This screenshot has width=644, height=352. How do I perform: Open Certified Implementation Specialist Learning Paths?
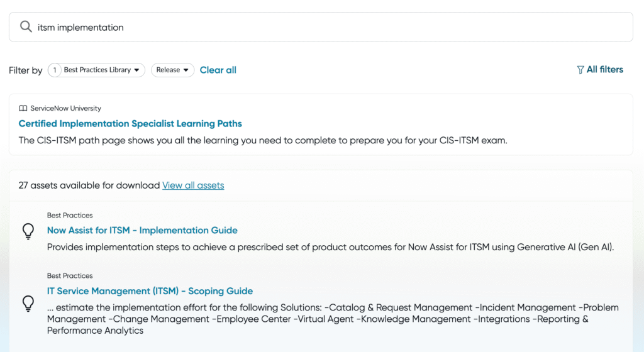pos(130,123)
